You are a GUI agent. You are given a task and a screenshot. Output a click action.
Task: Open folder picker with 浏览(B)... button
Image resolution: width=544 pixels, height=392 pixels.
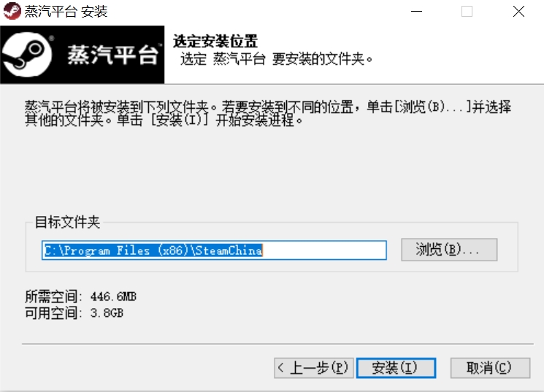(449, 250)
